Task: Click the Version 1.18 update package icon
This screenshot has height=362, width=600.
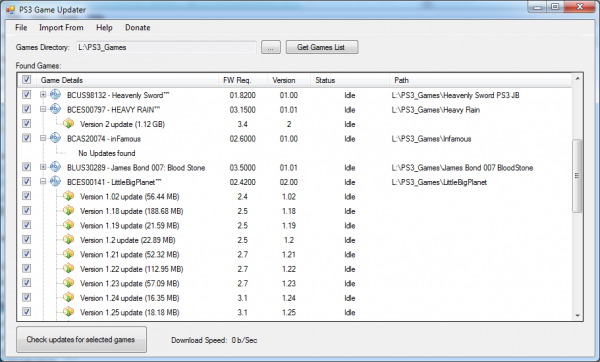Action: pos(68,210)
